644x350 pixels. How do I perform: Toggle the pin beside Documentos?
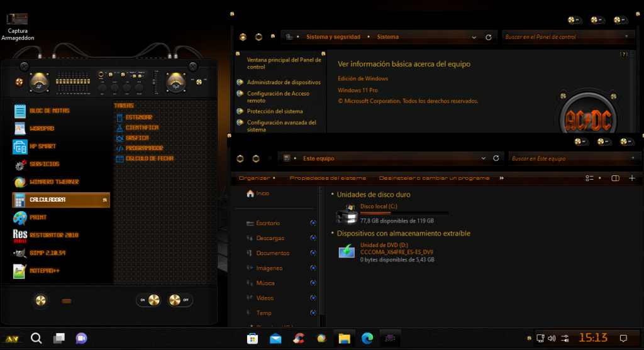tap(313, 253)
